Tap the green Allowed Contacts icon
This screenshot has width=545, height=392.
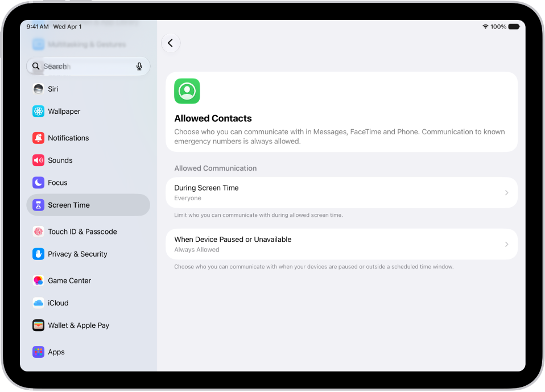[187, 91]
